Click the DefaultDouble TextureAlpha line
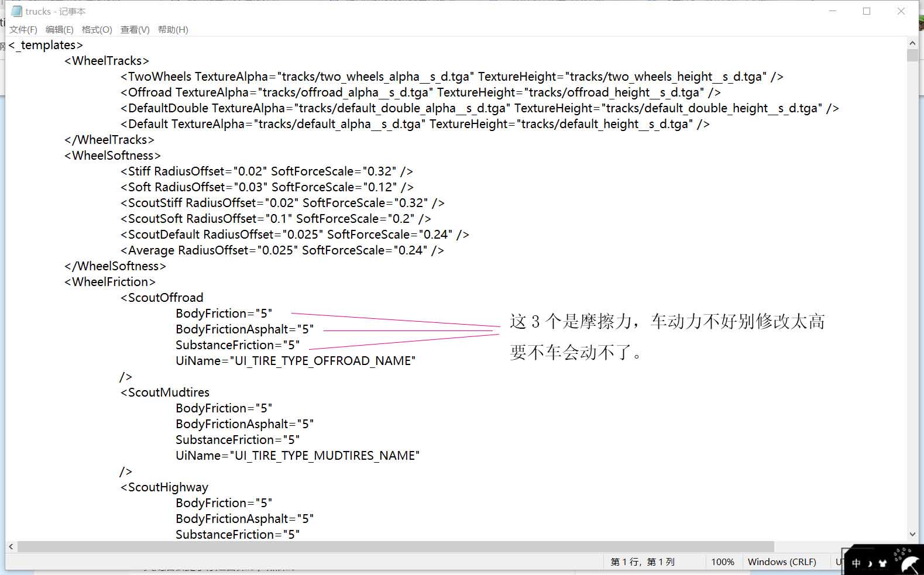 [480, 108]
